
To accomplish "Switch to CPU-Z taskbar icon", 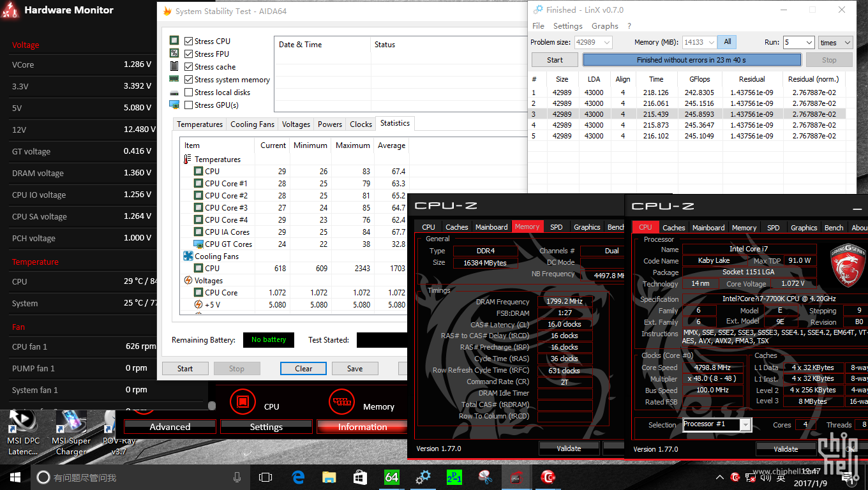I will pyautogui.click(x=516, y=477).
